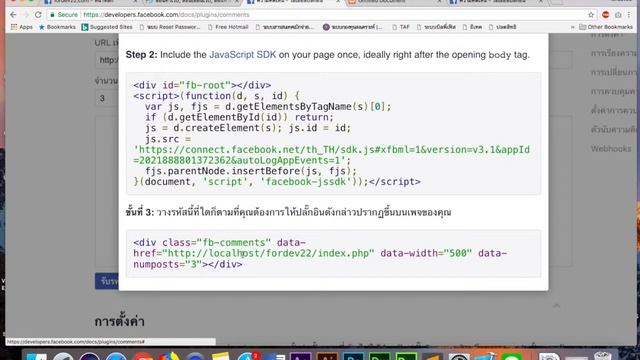The height and width of the screenshot is (360, 640).
Task: Click the fb-root div line in code
Action: 202,85
